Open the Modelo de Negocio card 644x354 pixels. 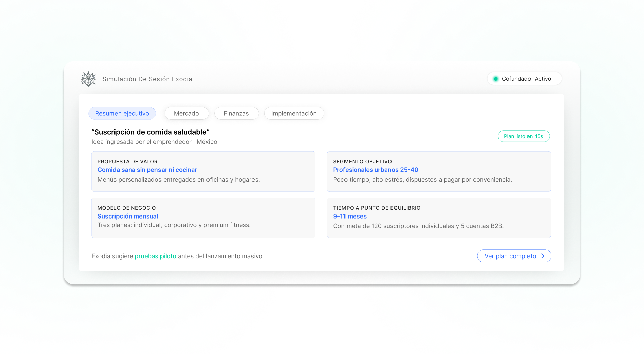pos(203,218)
